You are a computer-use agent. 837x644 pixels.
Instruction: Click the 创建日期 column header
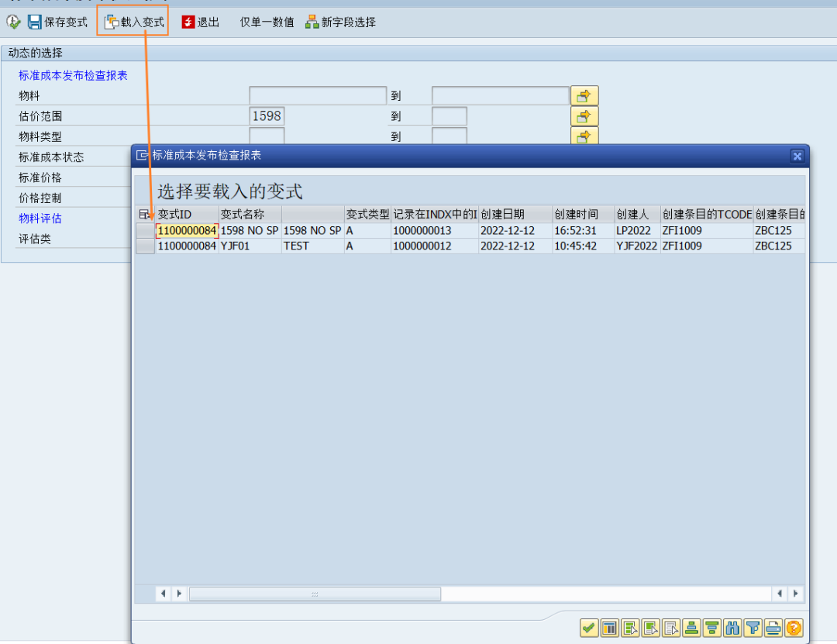pos(515,214)
